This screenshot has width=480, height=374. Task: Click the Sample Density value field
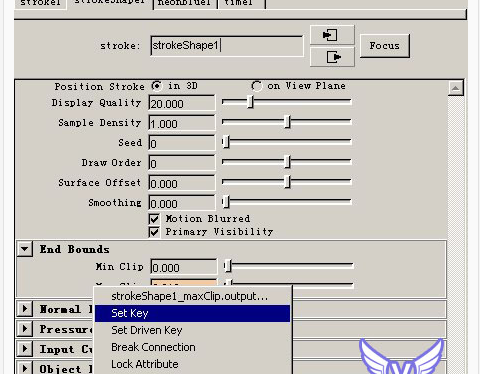(182, 123)
